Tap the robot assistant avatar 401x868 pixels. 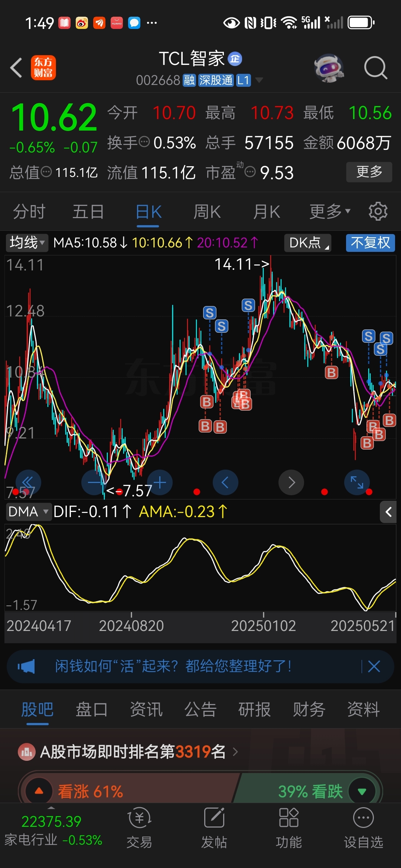[x=329, y=68]
